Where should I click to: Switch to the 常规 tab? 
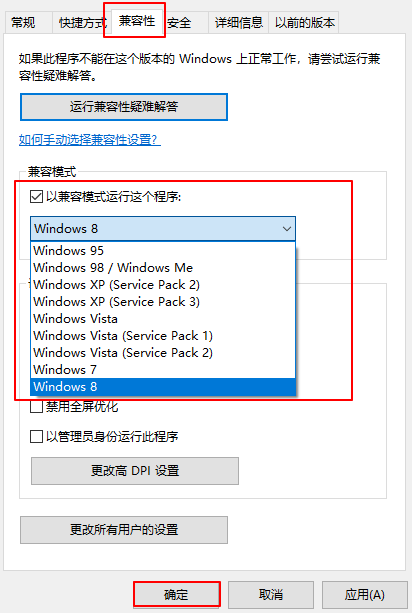(23, 23)
